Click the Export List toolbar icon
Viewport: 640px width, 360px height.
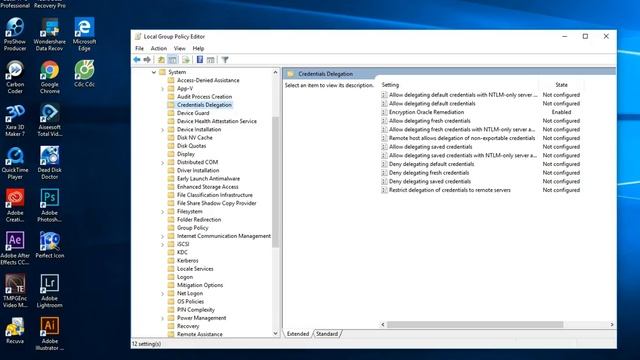[x=186, y=60]
